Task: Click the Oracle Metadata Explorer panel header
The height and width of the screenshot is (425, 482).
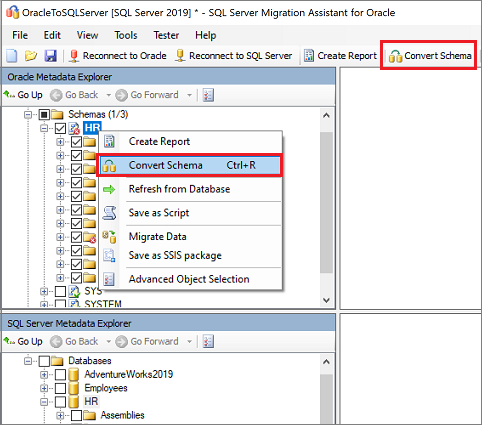Action: click(x=169, y=77)
